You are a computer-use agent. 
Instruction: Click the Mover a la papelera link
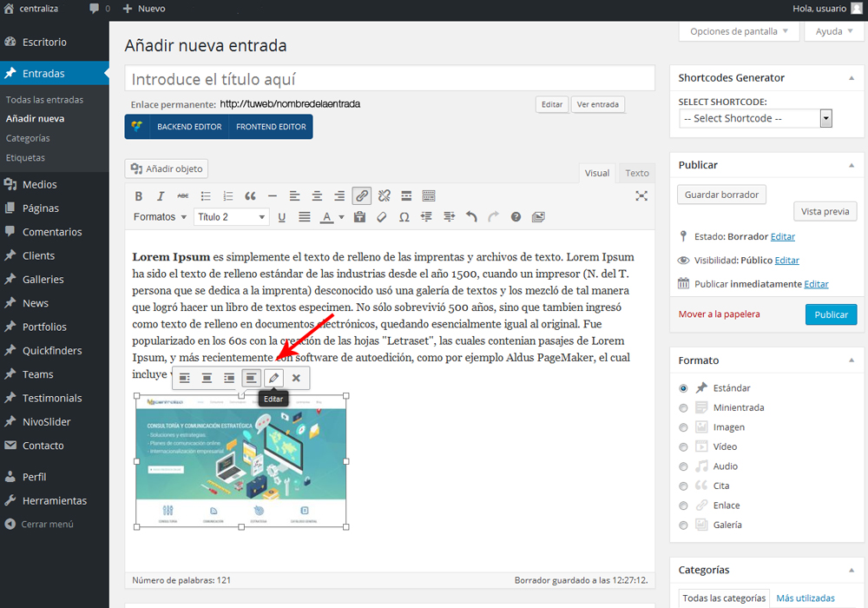pyautogui.click(x=719, y=314)
